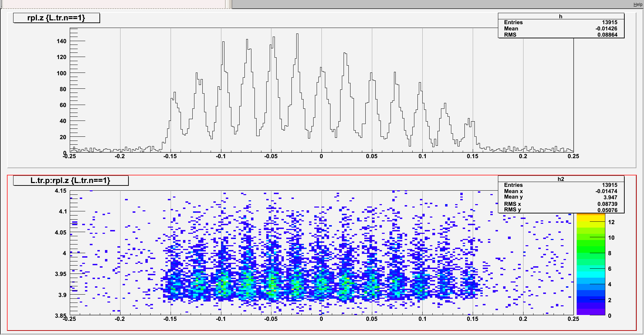The height and width of the screenshot is (335, 644).
Task: Click bottom plot x-axis label -0.1
Action: pyautogui.click(x=221, y=319)
